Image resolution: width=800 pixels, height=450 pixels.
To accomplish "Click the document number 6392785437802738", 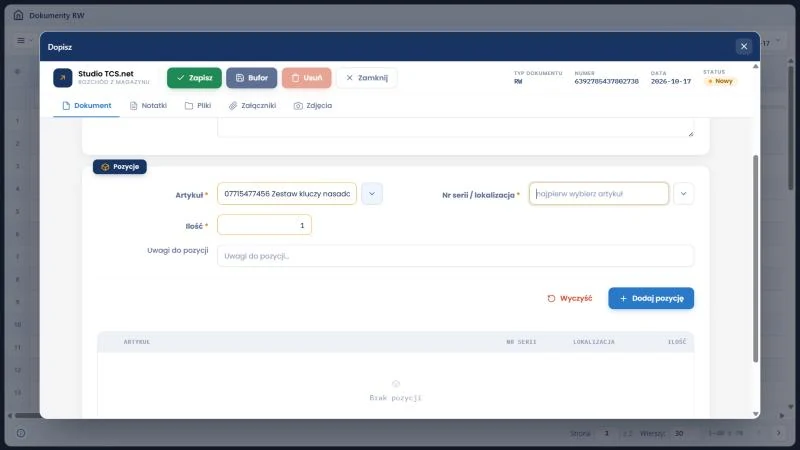I will pos(606,81).
